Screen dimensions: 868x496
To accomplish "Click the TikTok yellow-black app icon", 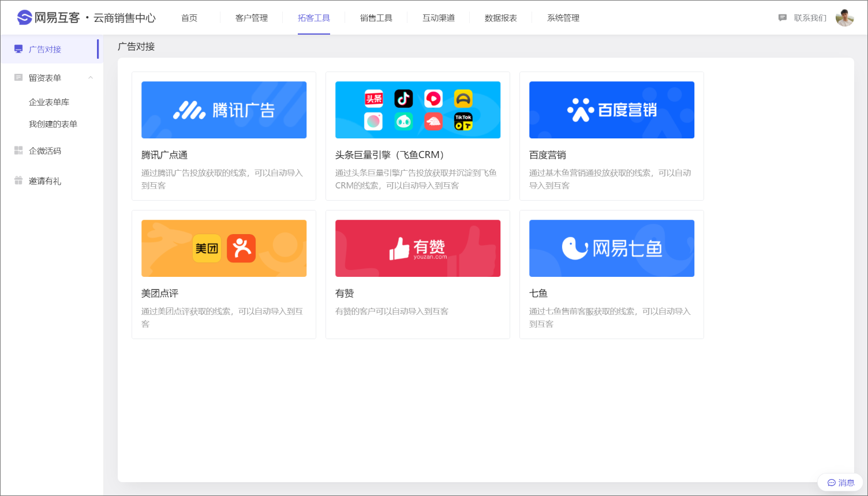I will tap(463, 121).
